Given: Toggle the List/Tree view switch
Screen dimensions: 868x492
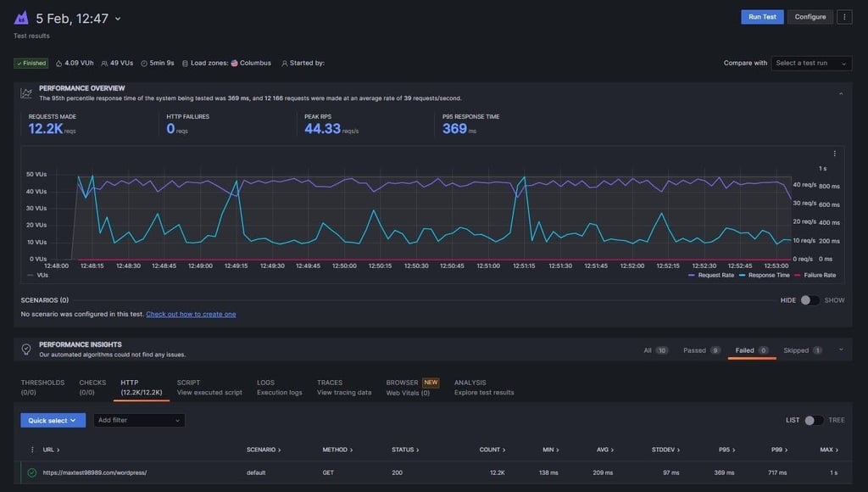Looking at the screenshot, I should point(813,421).
